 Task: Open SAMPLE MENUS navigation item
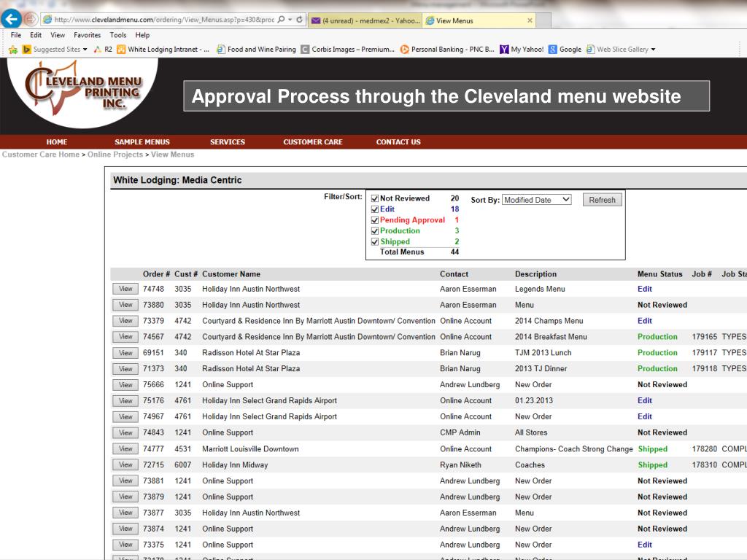[142, 142]
